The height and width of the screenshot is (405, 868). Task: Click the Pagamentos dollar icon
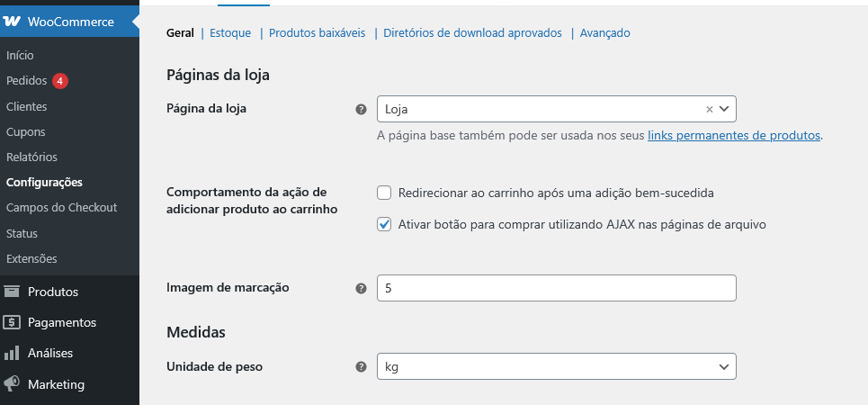[x=12, y=322]
